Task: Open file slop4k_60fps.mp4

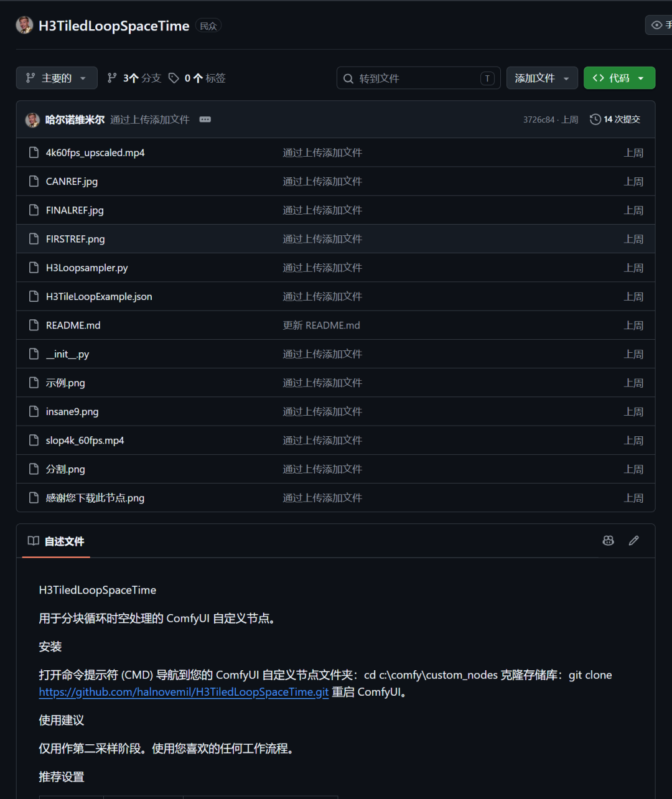Action: click(85, 440)
